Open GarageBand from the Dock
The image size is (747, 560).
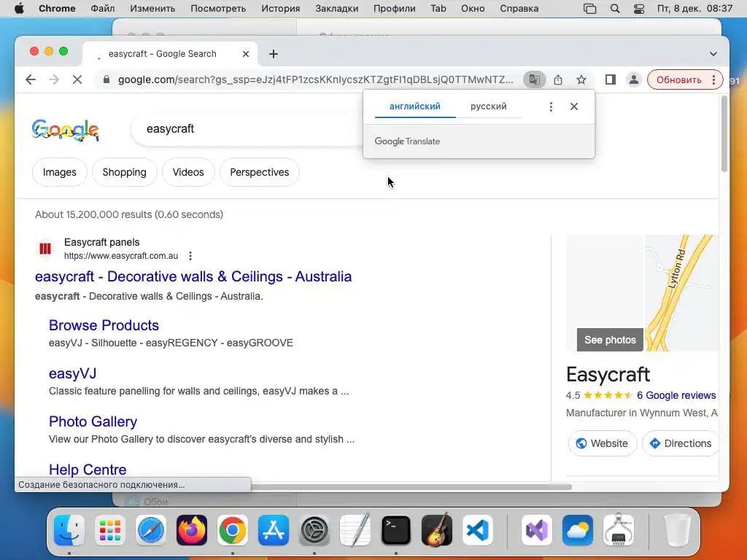point(437,530)
